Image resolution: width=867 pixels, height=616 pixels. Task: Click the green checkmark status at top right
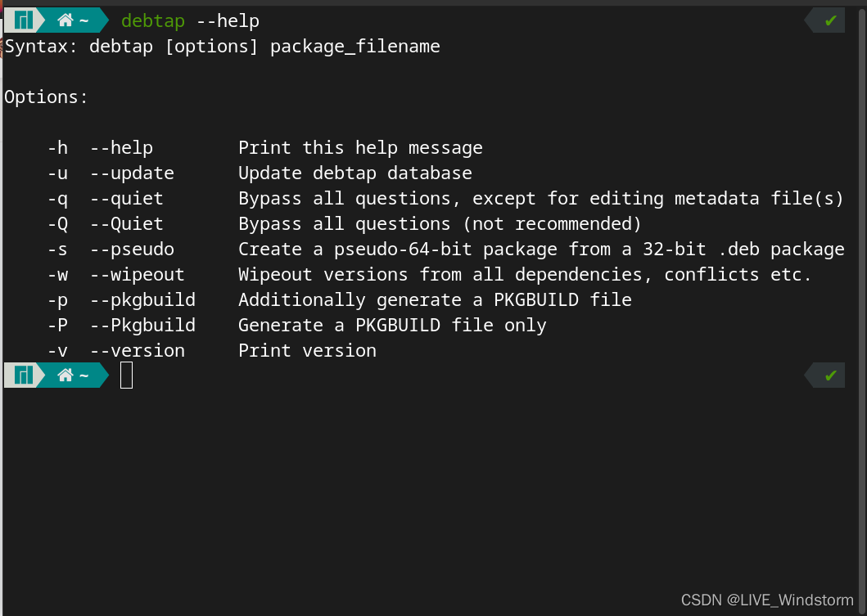(830, 21)
